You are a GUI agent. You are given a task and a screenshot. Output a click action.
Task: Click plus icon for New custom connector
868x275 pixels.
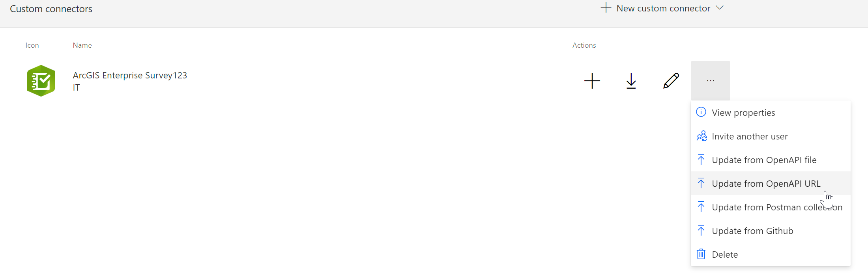point(606,7)
